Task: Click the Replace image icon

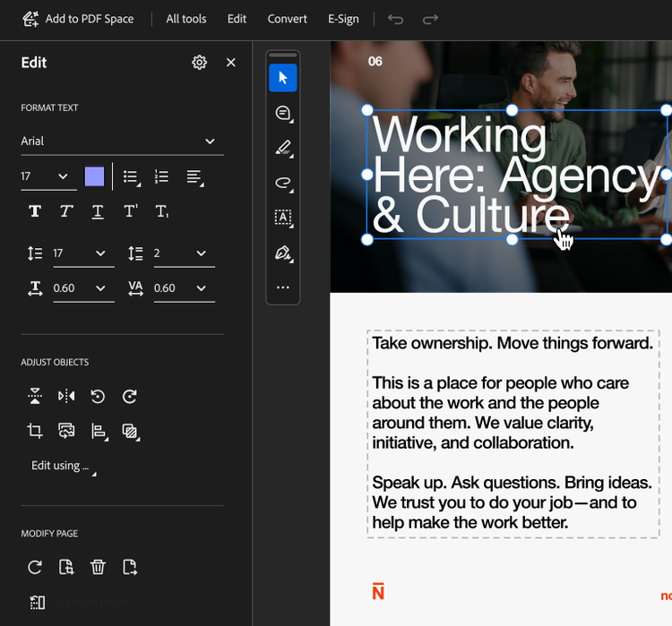Action: pyautogui.click(x=66, y=431)
